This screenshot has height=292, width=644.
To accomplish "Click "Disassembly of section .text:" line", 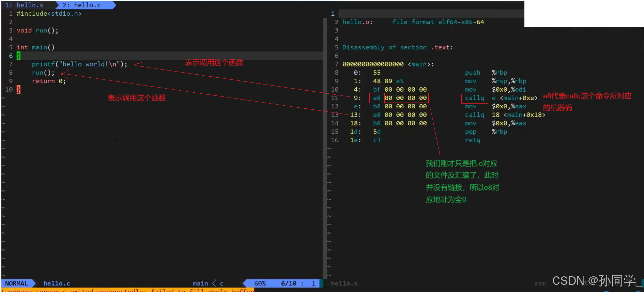I will (398, 47).
